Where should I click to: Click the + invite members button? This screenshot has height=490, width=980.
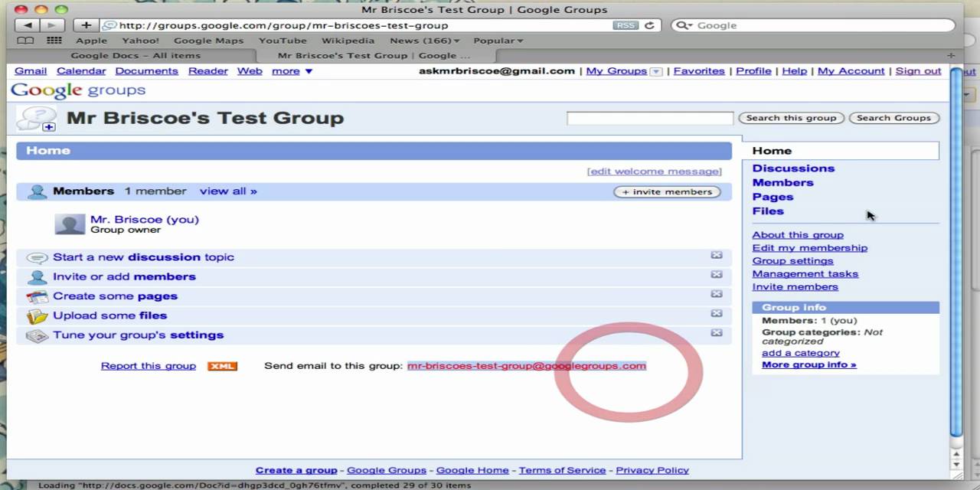(667, 191)
